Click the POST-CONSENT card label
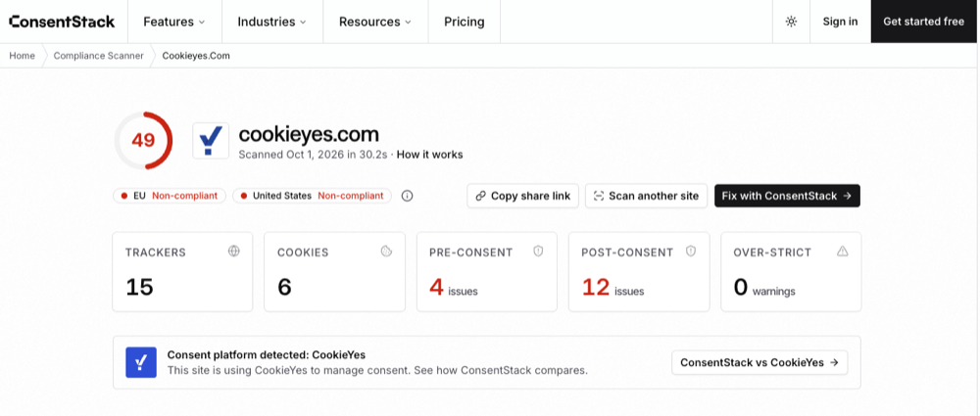This screenshot has height=416, width=980. point(627,253)
